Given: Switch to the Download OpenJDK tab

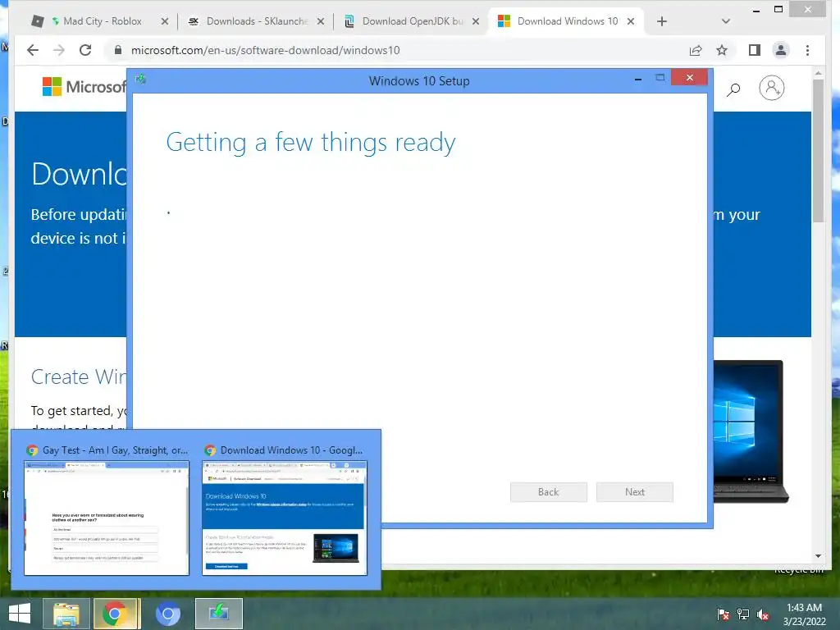Looking at the screenshot, I should pyautogui.click(x=412, y=21).
